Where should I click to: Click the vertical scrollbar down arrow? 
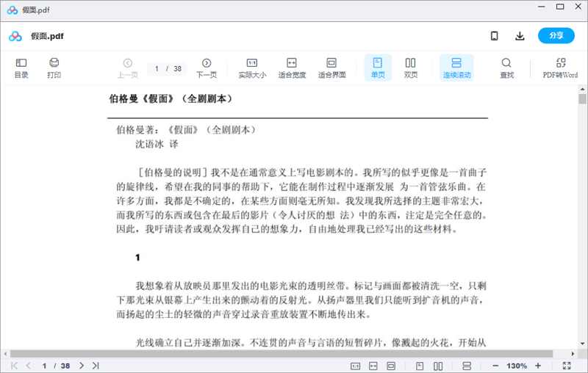pyautogui.click(x=582, y=344)
